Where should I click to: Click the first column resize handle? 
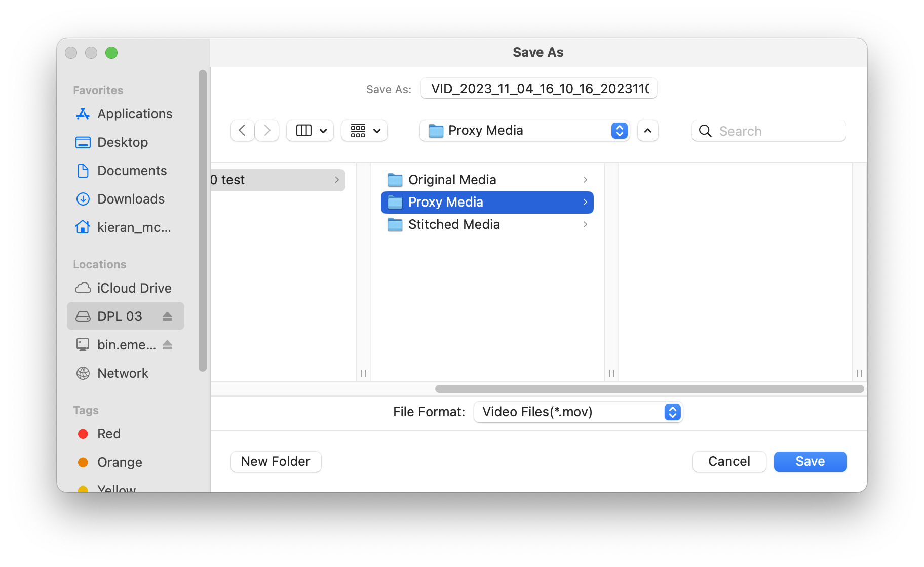(x=363, y=373)
